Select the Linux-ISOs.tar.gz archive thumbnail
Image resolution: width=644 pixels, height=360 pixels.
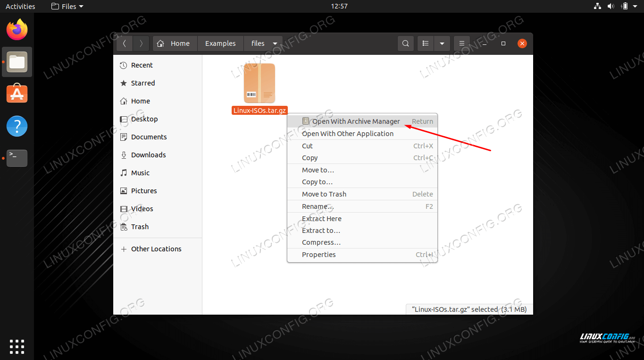pos(259,84)
